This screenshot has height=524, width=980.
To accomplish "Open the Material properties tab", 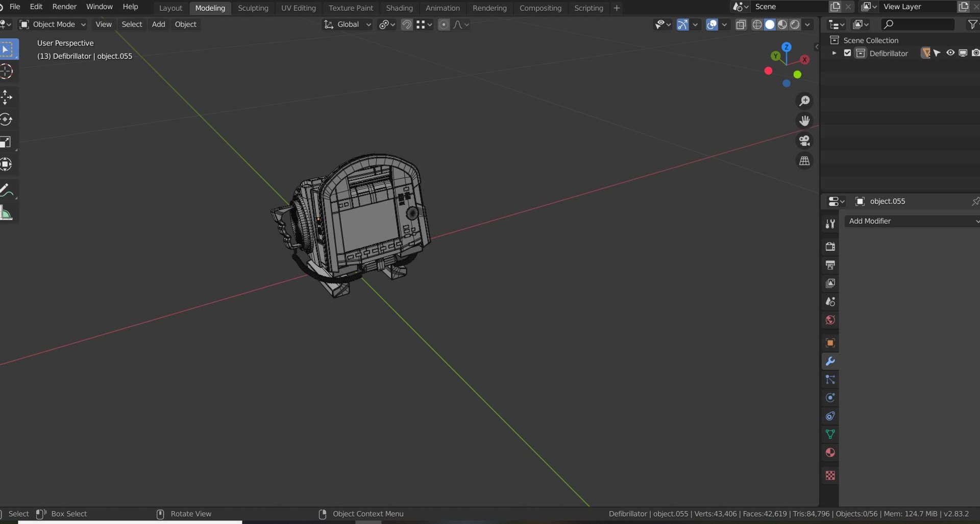I will coord(830,453).
